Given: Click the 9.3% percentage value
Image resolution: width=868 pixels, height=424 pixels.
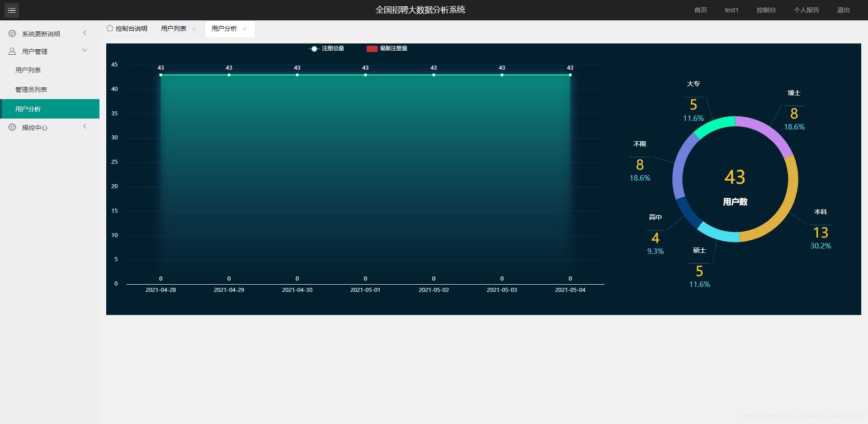Looking at the screenshot, I should [x=655, y=251].
